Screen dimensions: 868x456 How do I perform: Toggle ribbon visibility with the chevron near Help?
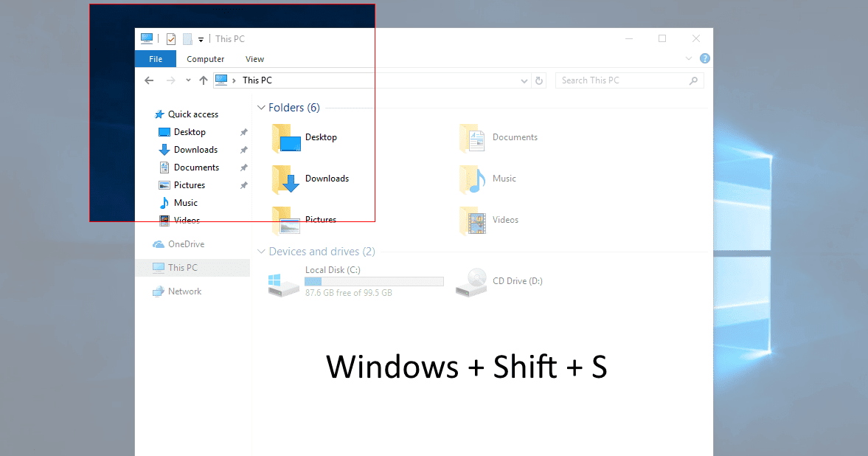689,58
